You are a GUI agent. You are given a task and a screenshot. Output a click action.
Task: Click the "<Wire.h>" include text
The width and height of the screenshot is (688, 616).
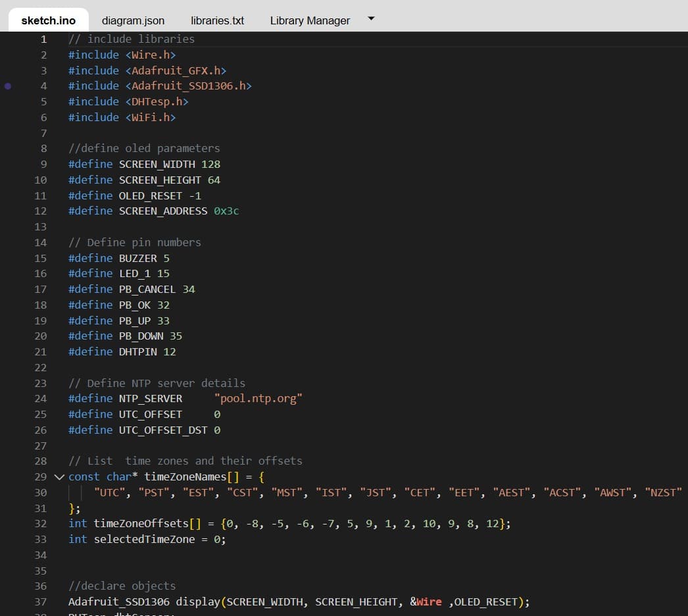(151, 55)
